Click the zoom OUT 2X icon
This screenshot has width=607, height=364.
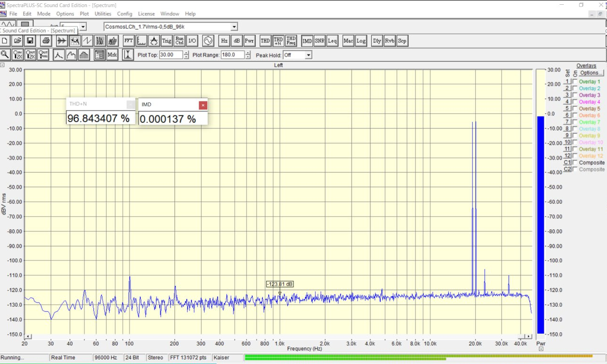click(x=30, y=55)
